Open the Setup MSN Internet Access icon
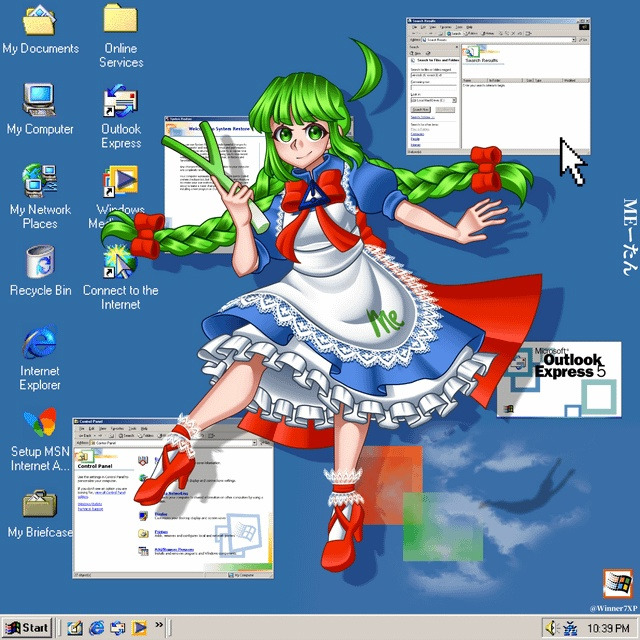Image resolution: width=640 pixels, height=640 pixels. [x=40, y=422]
